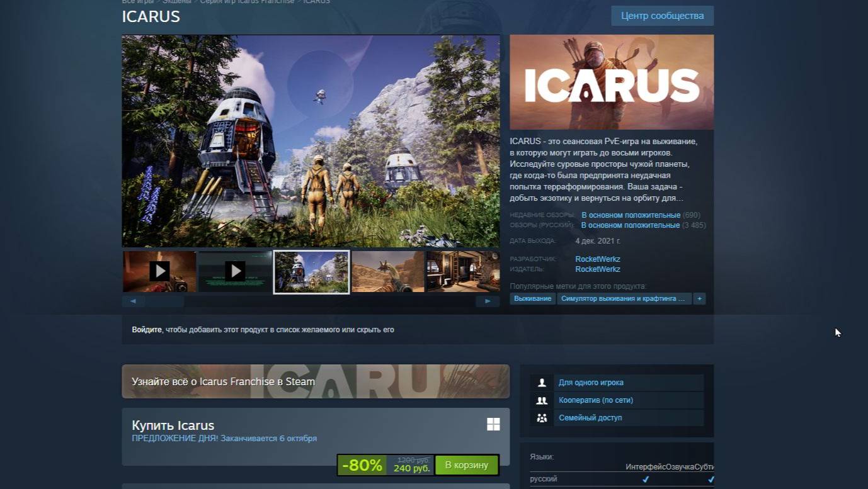Screen dimensions: 868x489
Task: Click the single-player person icon
Action: click(x=542, y=383)
